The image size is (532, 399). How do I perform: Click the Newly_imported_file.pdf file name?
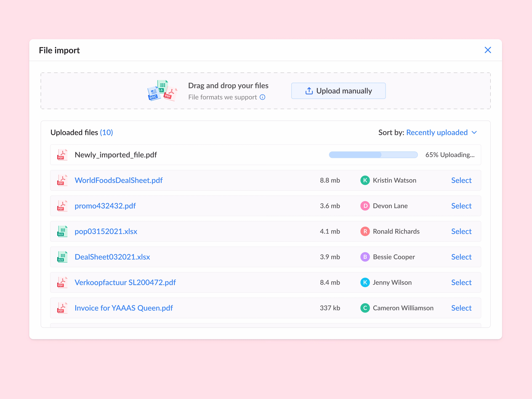click(116, 155)
